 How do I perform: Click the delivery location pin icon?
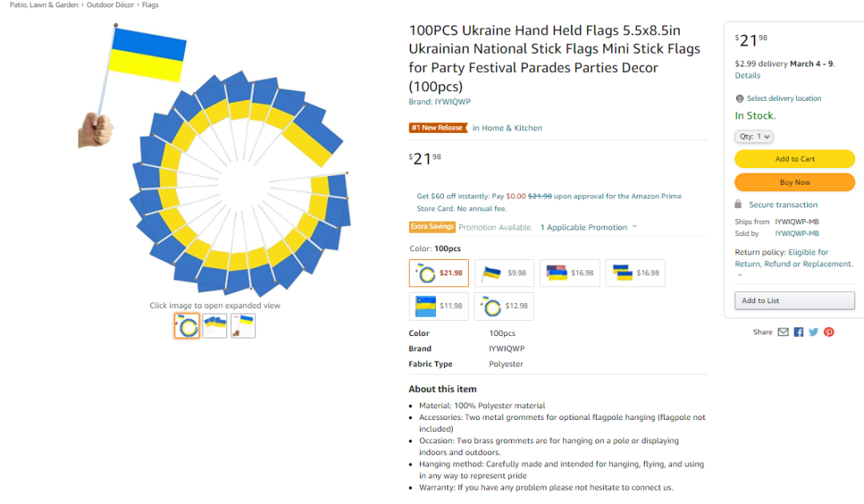[x=739, y=98]
